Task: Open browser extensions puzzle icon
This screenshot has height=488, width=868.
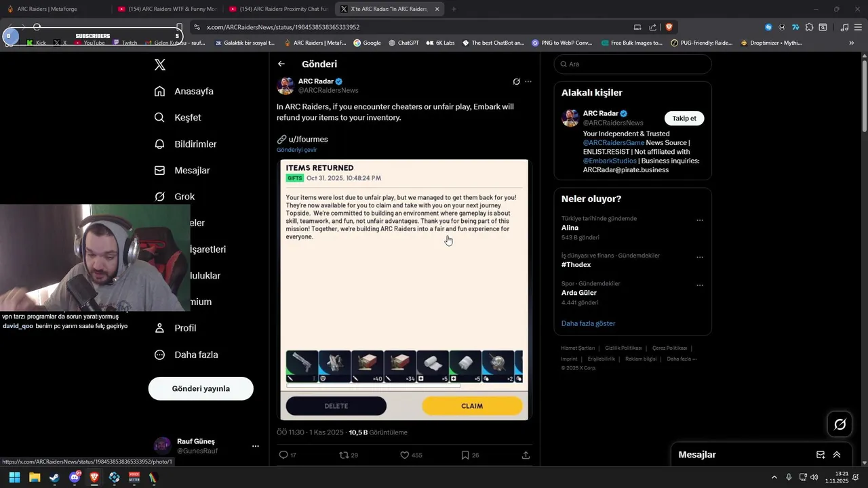Action: pos(809,27)
